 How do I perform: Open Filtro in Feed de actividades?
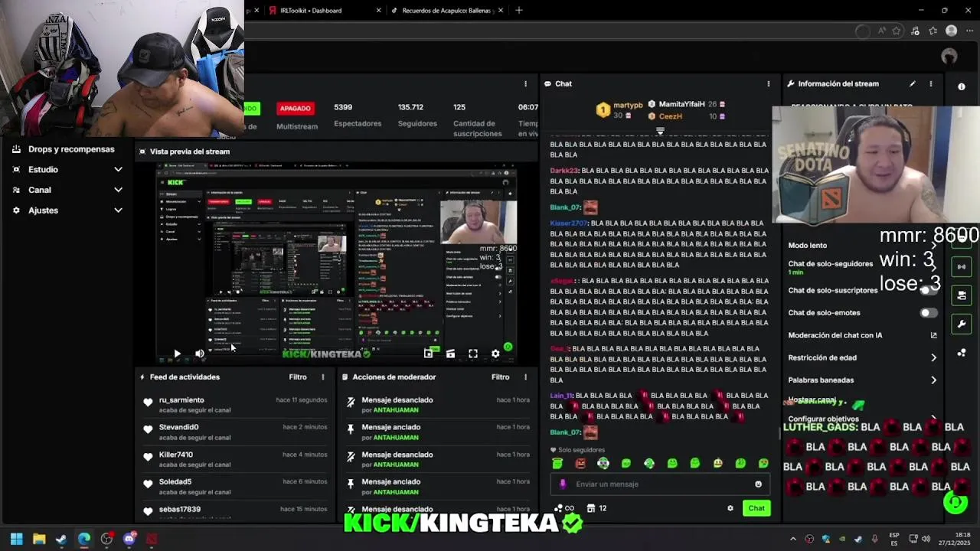pos(298,377)
